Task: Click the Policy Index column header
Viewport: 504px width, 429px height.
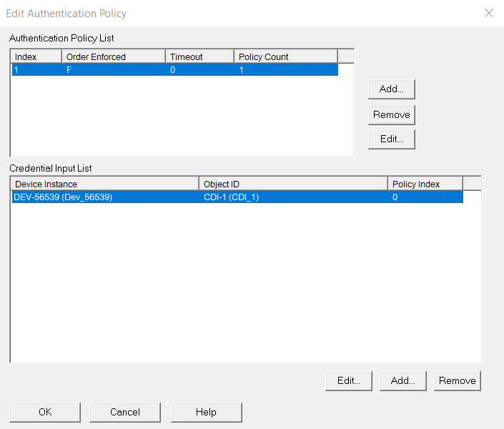Action: (x=425, y=184)
